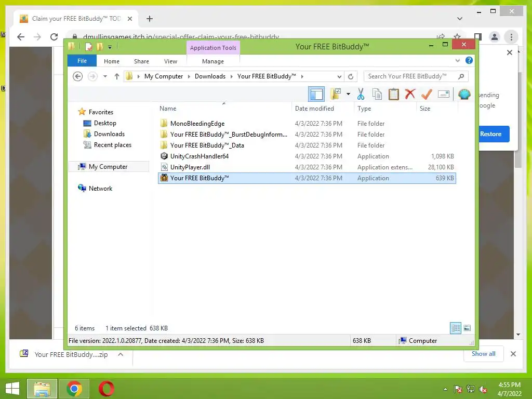Go forward in Explorer navigation
The height and width of the screenshot is (399, 532).
[x=92, y=76]
